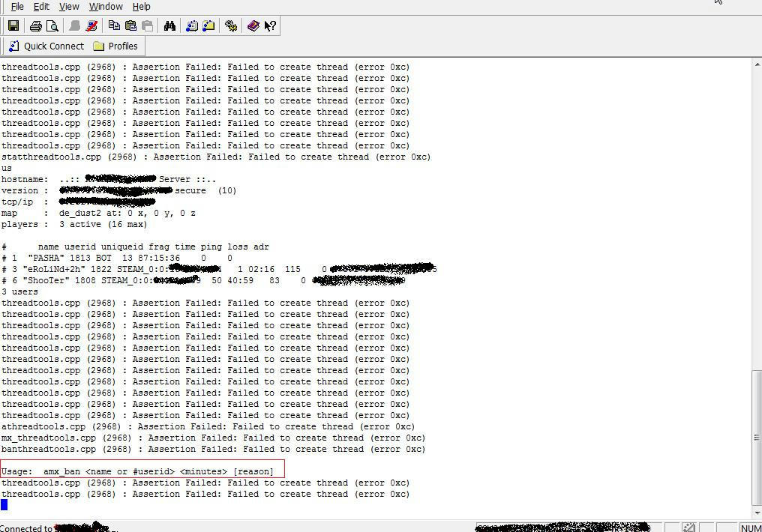Screen dimensions: 762x532
Task: Activate the context help arrow-question icon
Action: (270, 25)
